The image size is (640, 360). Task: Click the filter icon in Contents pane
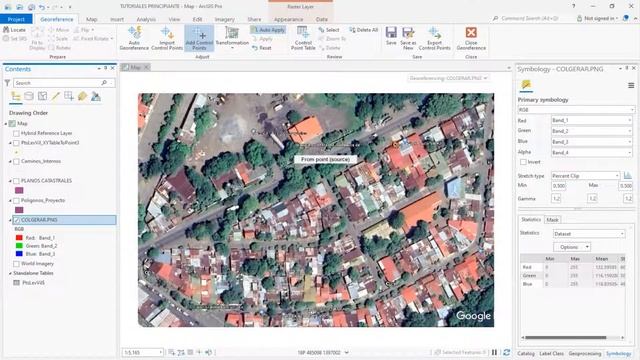tap(7, 83)
